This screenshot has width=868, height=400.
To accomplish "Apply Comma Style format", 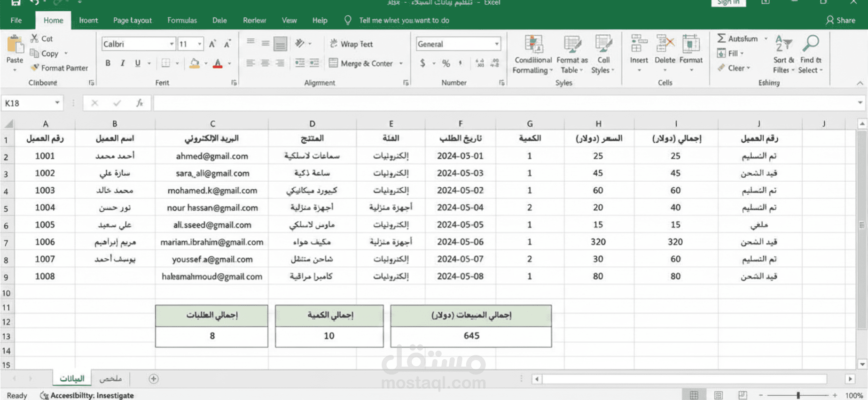I will point(461,63).
